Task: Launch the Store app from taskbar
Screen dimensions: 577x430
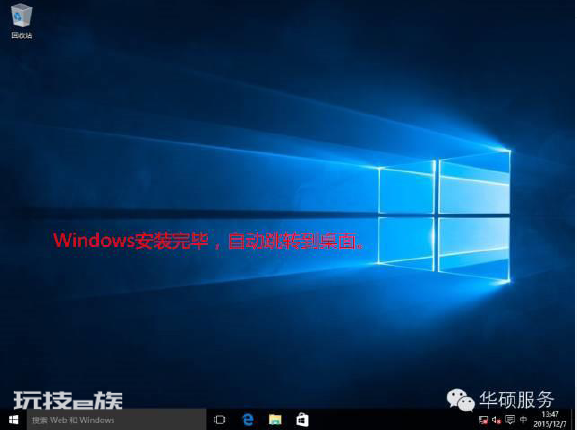Action: pos(302,420)
